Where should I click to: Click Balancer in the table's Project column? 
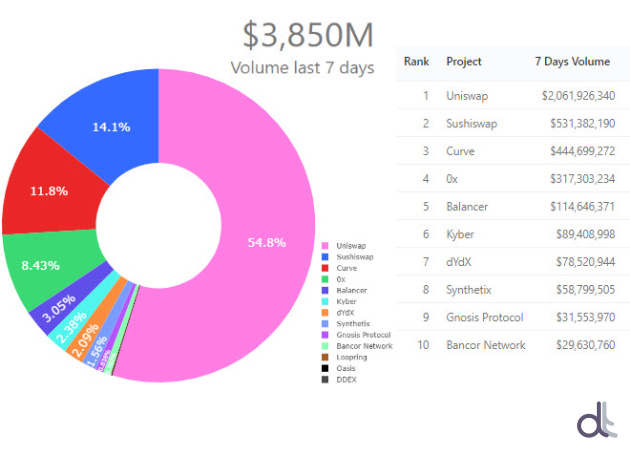[467, 207]
